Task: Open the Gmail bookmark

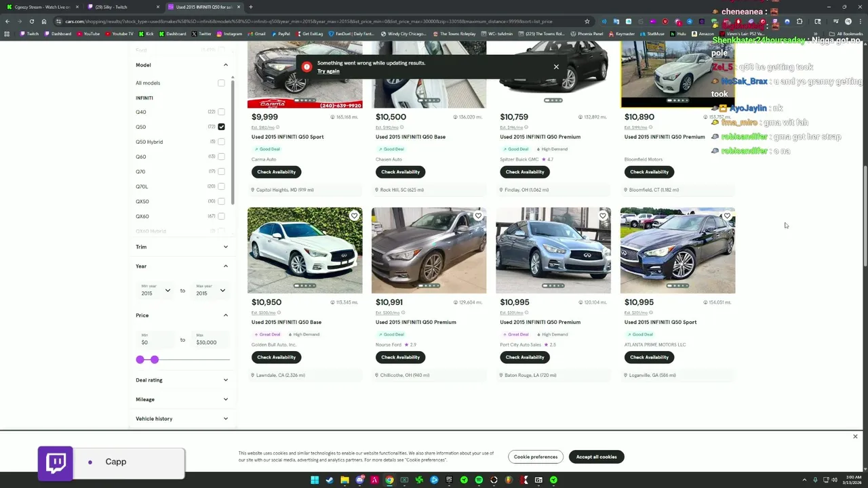Action: pyautogui.click(x=256, y=34)
